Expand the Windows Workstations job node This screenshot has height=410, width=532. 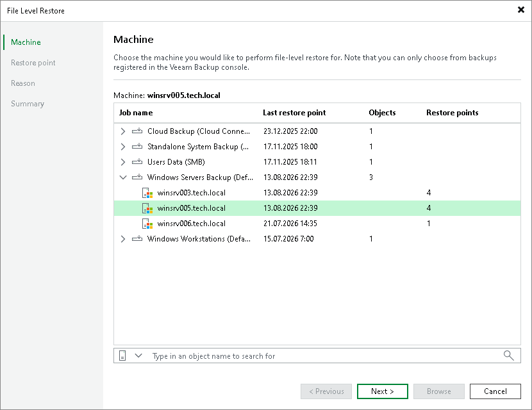pos(123,239)
